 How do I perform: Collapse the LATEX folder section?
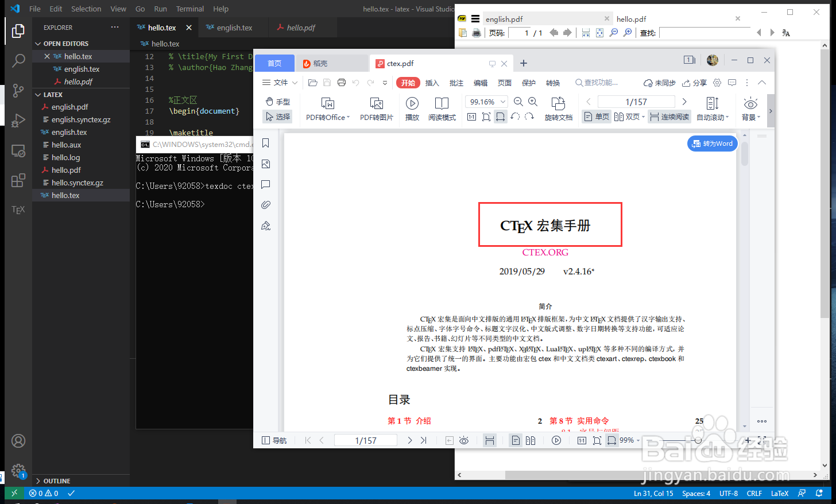point(81,95)
